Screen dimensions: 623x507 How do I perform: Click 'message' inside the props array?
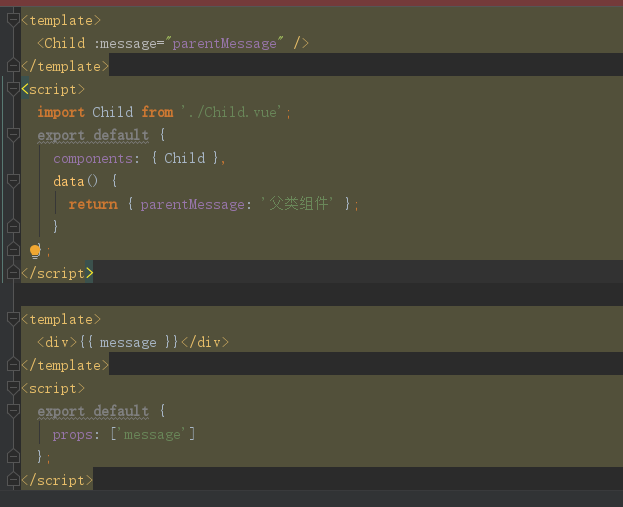tap(153, 434)
